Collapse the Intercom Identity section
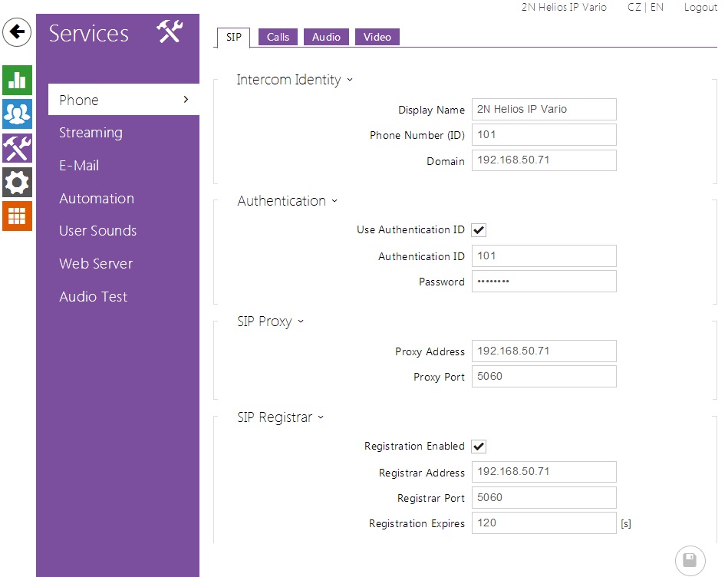The width and height of the screenshot is (728, 577). (350, 80)
